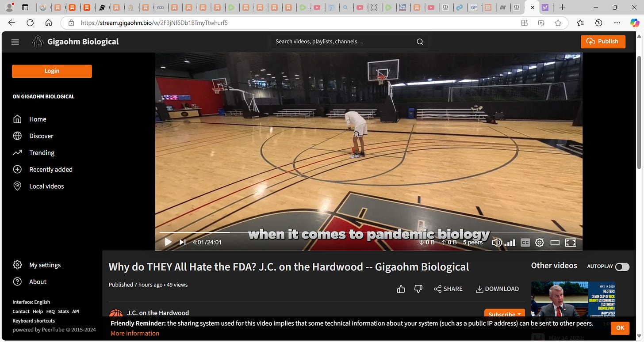Viewport: 644px width, 342px height.
Task: Click the basketball channel avatar
Action: coord(116,313)
